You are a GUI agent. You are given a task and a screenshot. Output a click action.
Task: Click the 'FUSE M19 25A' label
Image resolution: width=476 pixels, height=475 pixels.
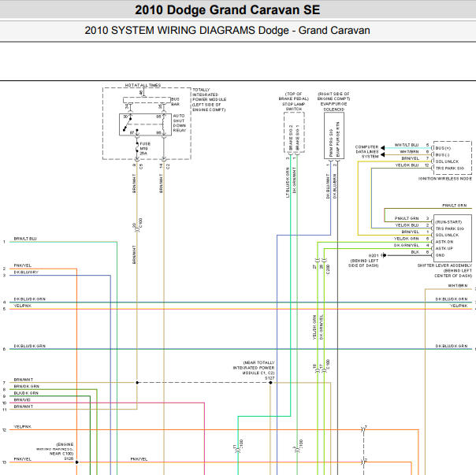click(145, 148)
